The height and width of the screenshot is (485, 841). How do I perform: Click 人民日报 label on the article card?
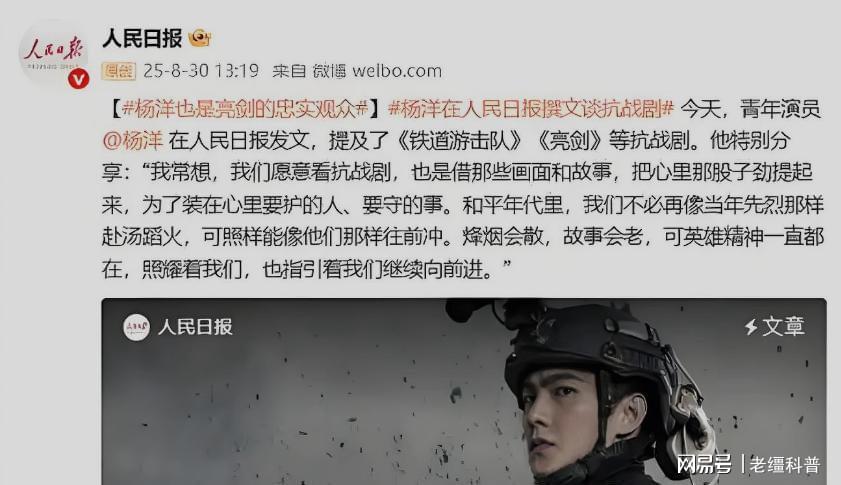[195, 327]
